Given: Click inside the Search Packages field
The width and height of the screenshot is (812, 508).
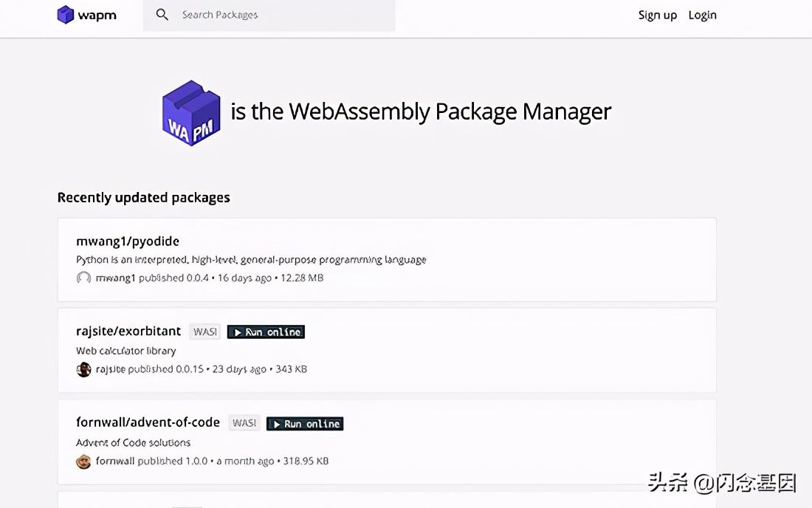Looking at the screenshot, I should 281,14.
